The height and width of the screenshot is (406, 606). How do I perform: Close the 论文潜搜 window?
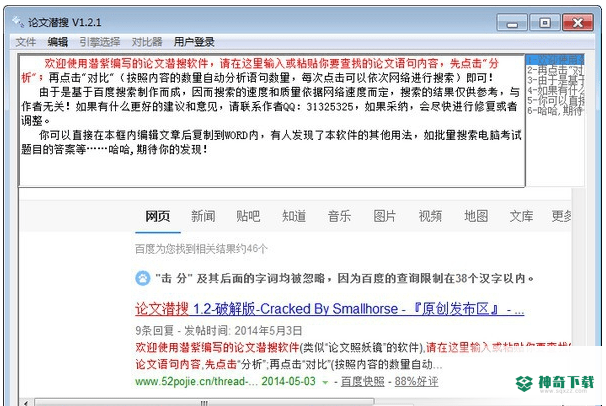[x=578, y=23]
